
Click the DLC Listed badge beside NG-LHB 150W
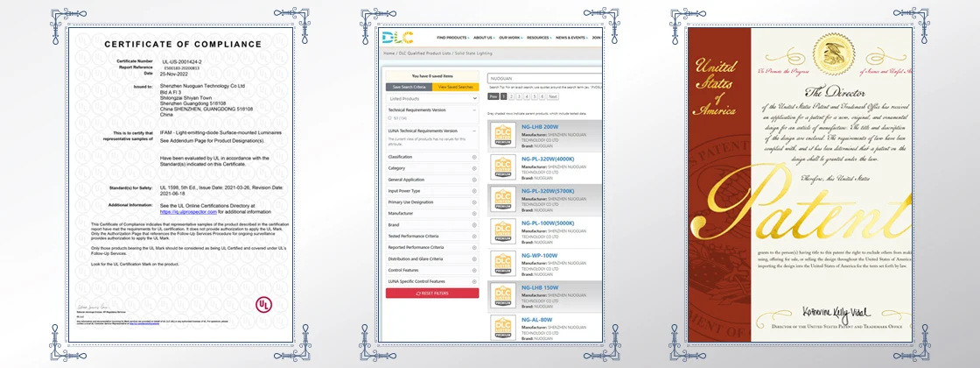tap(503, 295)
